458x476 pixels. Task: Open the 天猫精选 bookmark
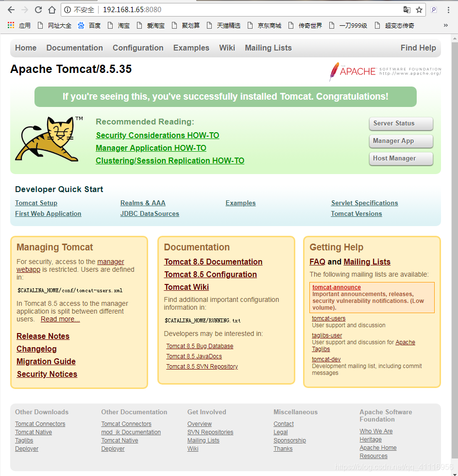223,25
